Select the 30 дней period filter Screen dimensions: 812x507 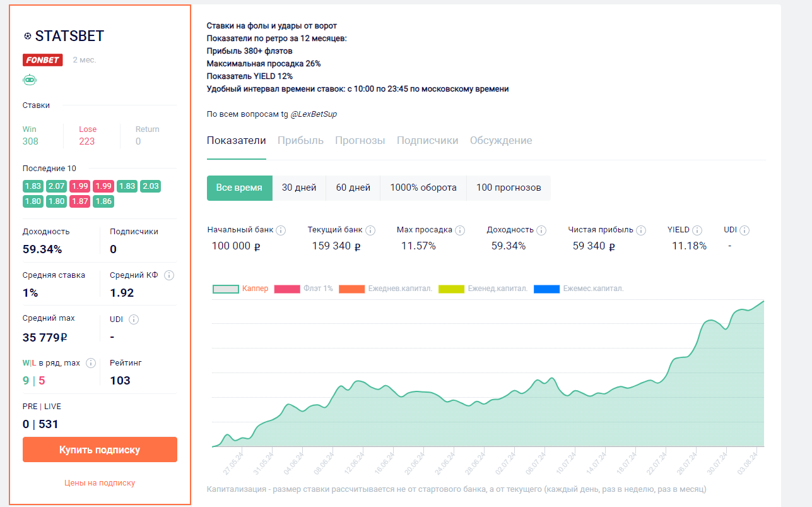pyautogui.click(x=299, y=188)
